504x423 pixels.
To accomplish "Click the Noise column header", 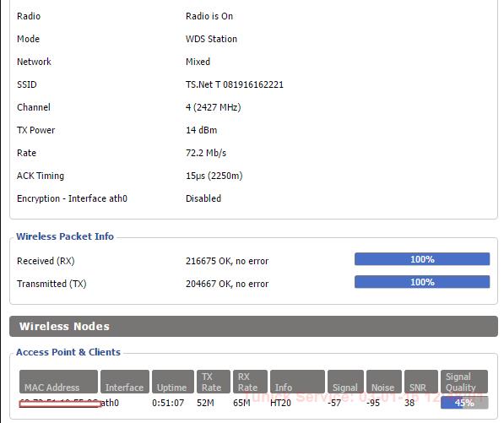I will (384, 382).
